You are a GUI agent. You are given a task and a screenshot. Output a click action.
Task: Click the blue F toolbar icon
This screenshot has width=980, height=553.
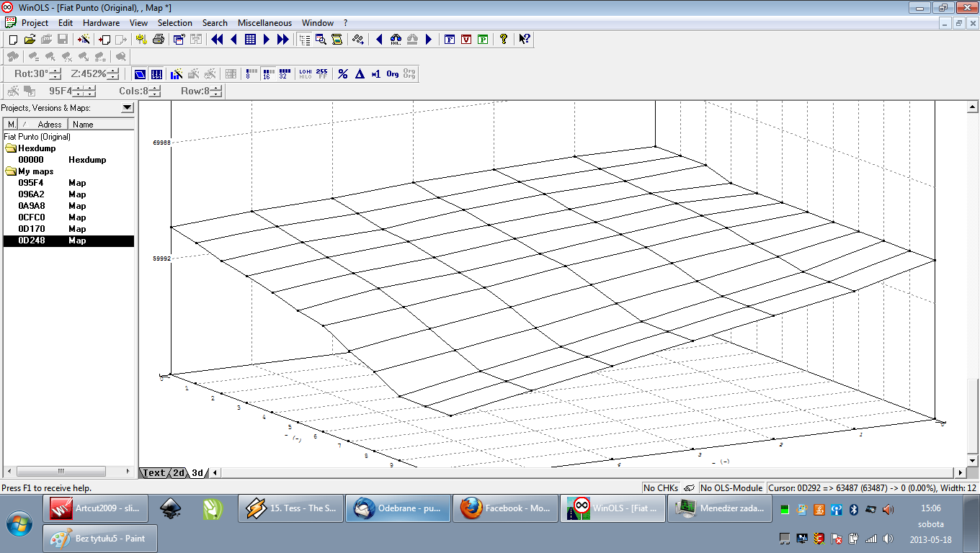(450, 40)
